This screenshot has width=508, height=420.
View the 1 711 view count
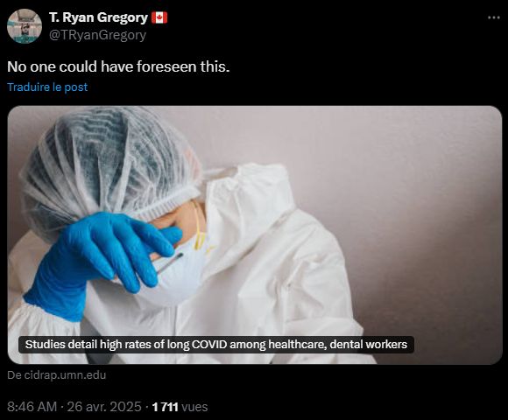166,407
